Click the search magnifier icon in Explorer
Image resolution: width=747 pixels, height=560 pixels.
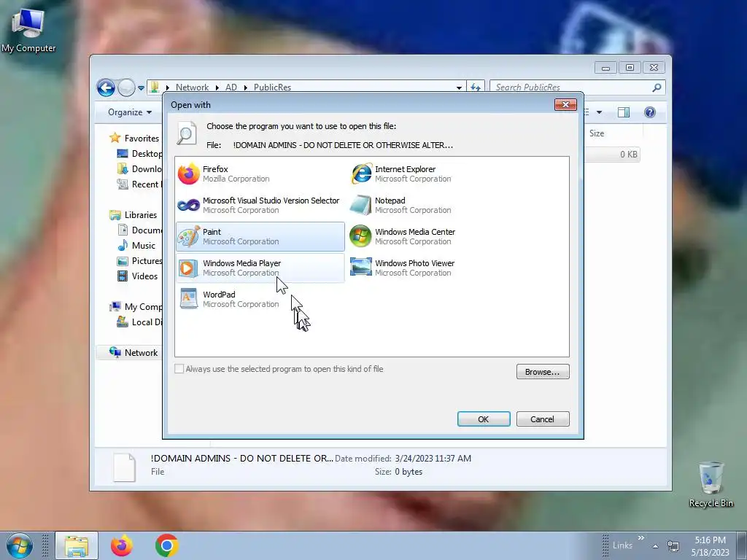coord(657,87)
